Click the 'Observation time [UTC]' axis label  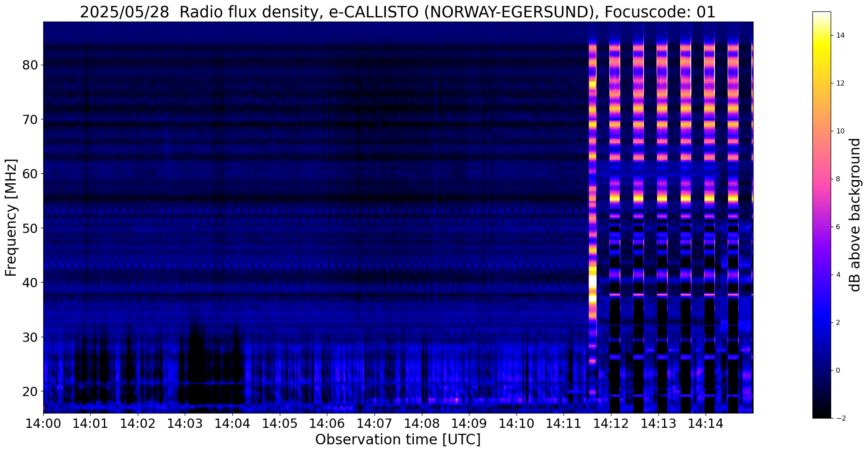398,440
